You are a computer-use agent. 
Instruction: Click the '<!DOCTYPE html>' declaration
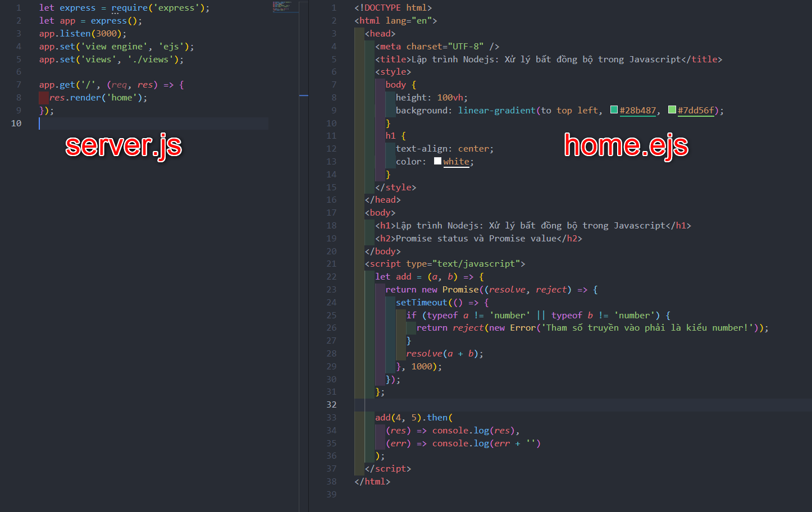(393, 8)
